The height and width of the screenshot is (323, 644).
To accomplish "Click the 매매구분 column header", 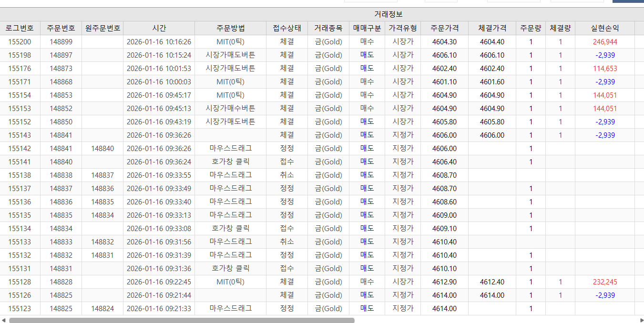I will coord(367,28).
